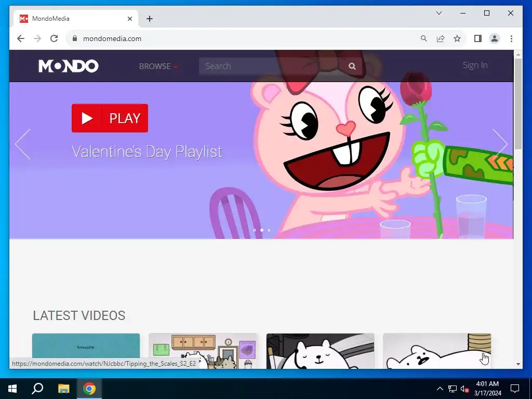Screen dimensions: 532x399
Task: Open File Explorer from the taskbar
Action: coord(63,389)
